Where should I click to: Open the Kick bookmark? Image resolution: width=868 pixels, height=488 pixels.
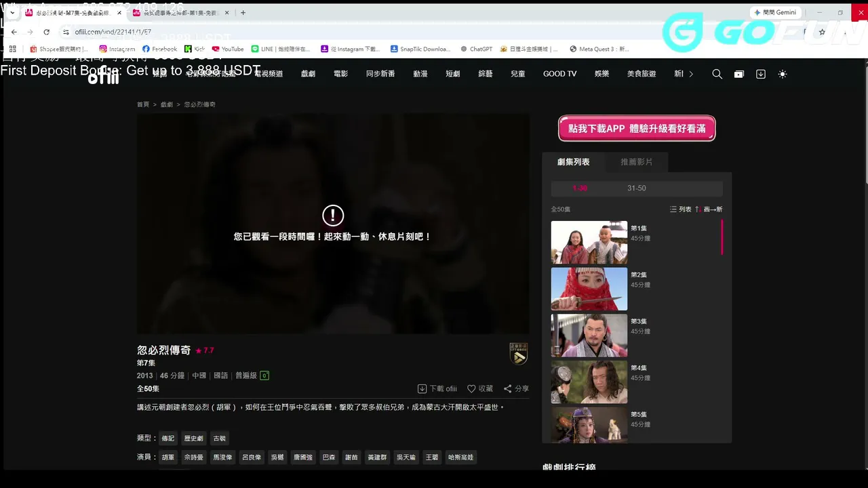(x=195, y=49)
